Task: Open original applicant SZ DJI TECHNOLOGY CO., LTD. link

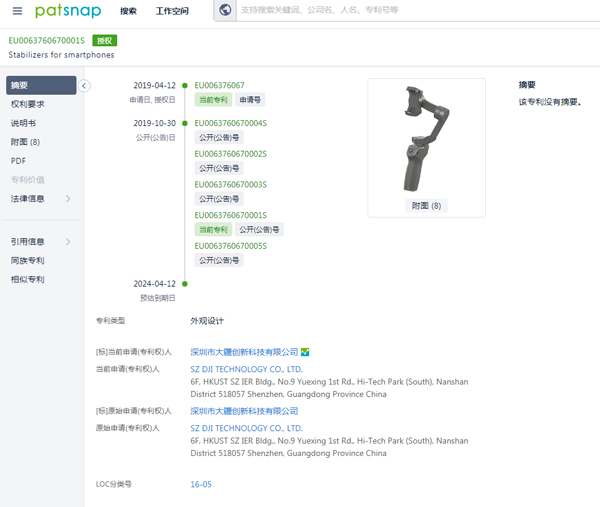Action: pos(246,428)
